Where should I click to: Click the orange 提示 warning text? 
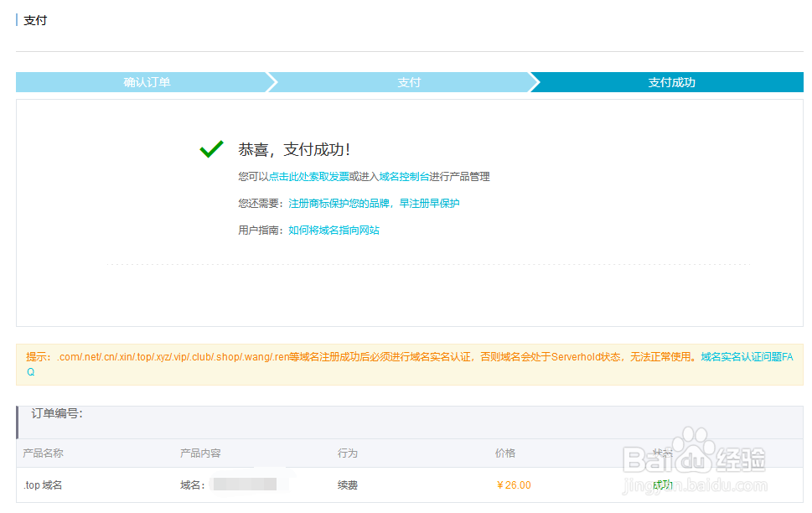(363, 357)
